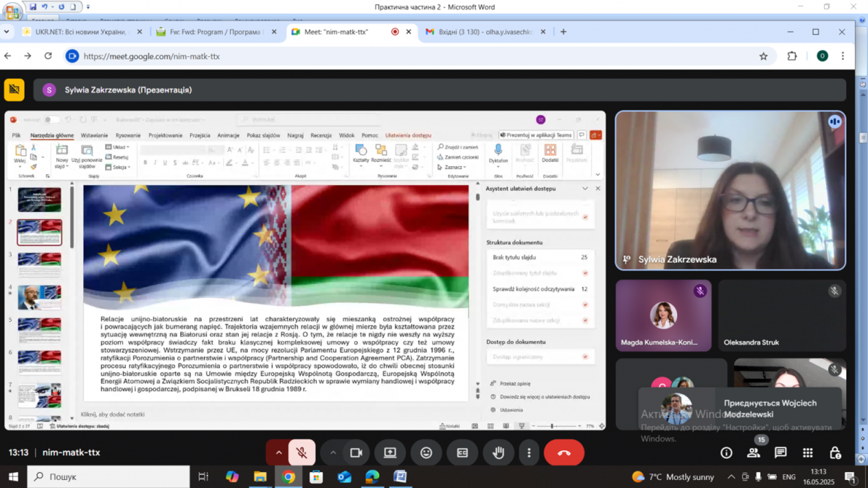Viewport: 868px width, 488px height.
Task: Open the meeting details info icon
Action: tap(726, 453)
